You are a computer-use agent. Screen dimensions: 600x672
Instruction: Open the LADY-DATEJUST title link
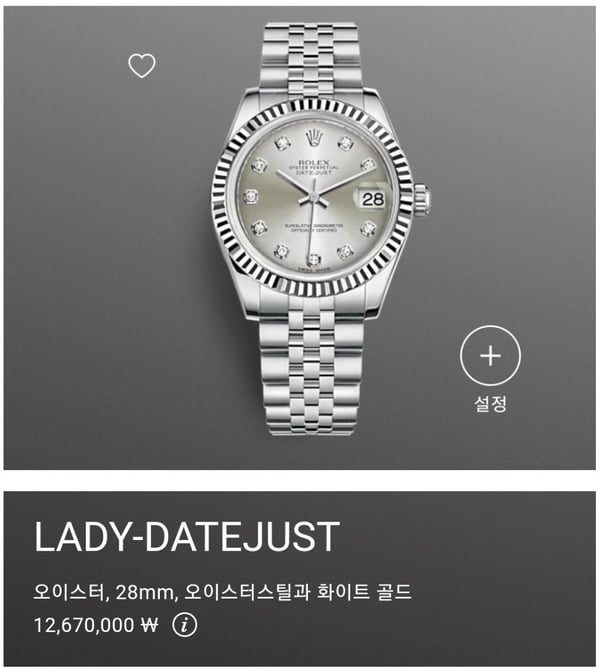point(187,537)
